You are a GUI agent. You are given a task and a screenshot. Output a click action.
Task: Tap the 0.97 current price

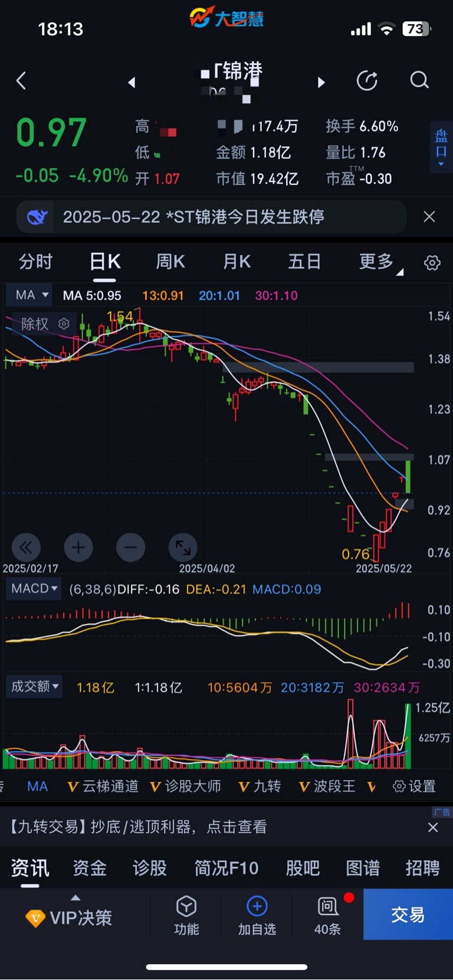(51, 133)
